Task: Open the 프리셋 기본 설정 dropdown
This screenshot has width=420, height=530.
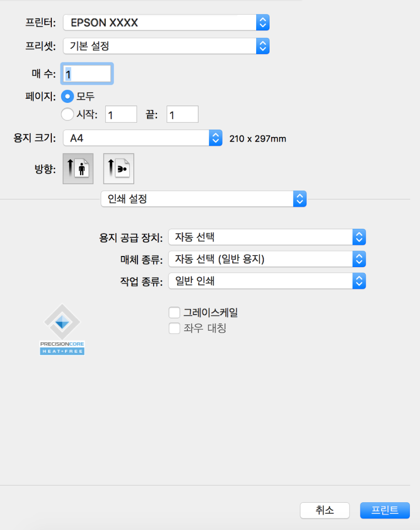Action: [x=166, y=46]
